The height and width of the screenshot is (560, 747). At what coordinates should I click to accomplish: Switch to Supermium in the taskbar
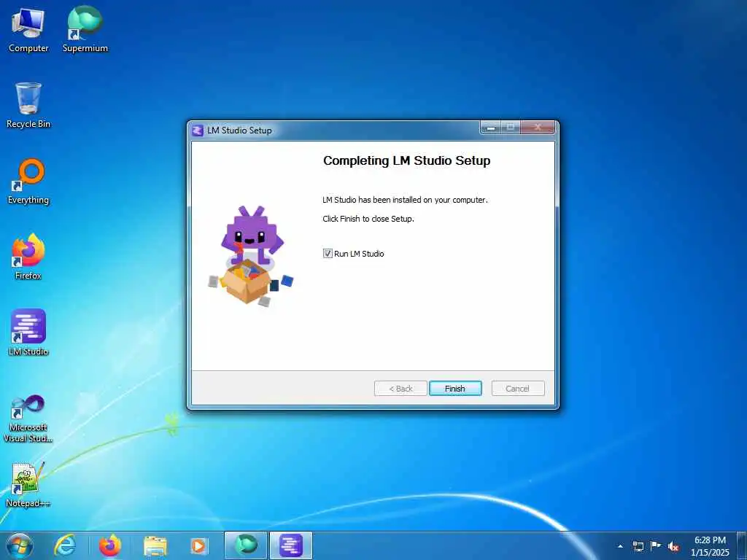pos(246,545)
